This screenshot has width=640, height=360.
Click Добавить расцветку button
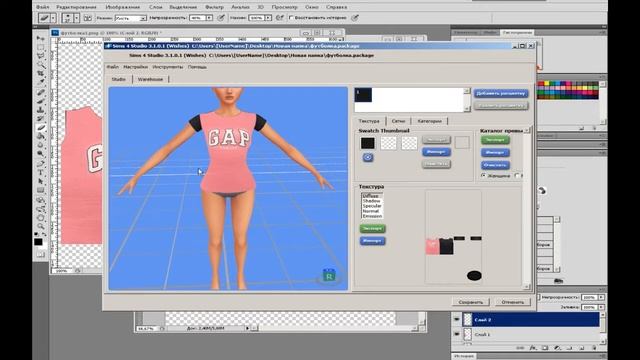(x=501, y=93)
